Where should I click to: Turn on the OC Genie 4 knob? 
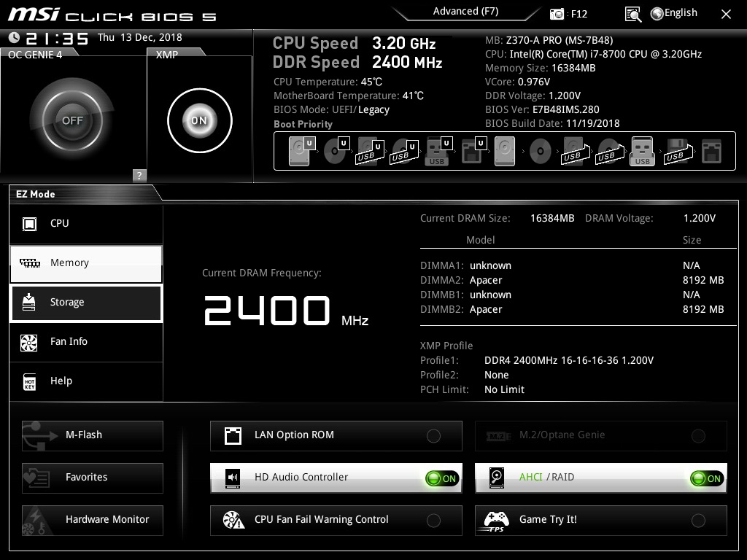tap(72, 120)
